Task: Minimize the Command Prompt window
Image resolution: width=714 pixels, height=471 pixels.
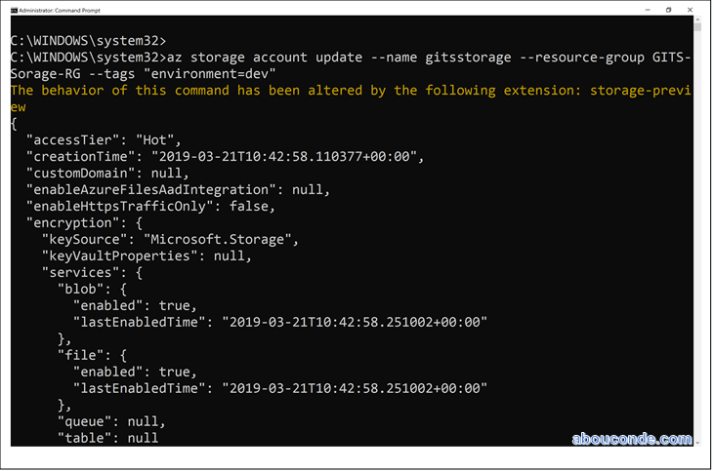Action: coord(645,10)
